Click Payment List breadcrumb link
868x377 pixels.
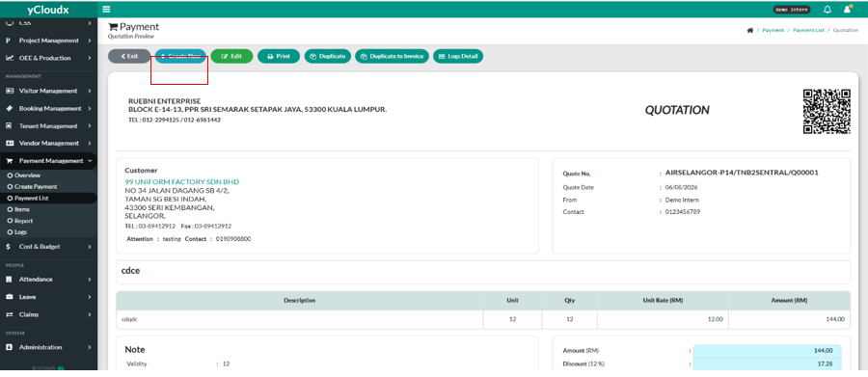[x=808, y=31]
